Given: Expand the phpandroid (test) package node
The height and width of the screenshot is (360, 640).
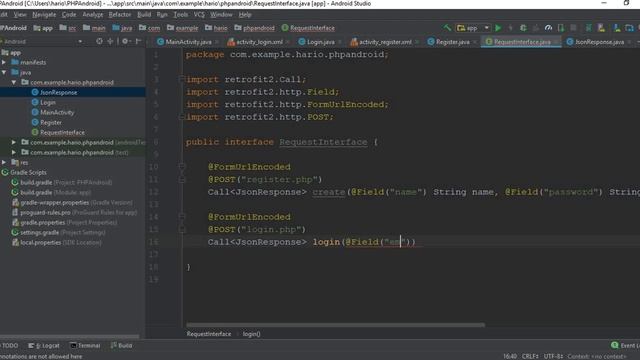Looking at the screenshot, I should pos(14,152).
